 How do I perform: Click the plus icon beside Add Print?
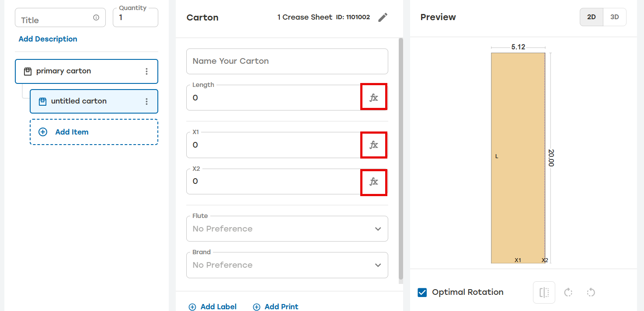tap(257, 307)
